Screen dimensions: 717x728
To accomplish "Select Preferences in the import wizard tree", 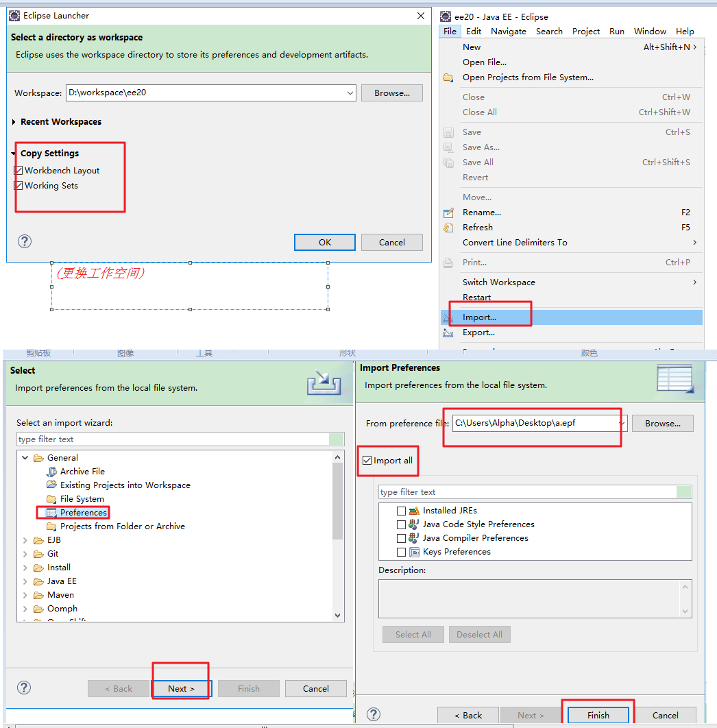I will point(83,513).
